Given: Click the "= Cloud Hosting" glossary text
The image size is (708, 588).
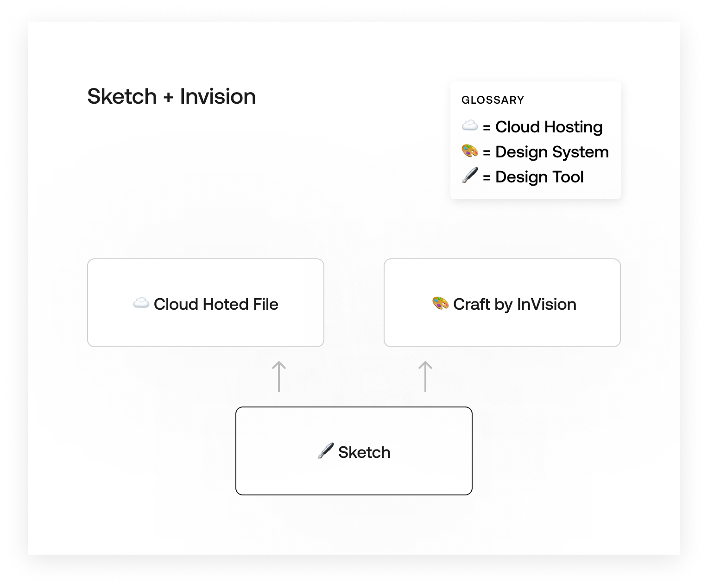Looking at the screenshot, I should 543,127.
